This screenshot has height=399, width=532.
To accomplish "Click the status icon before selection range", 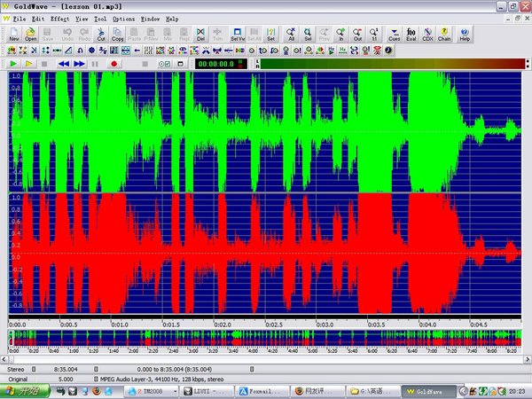I will pyautogui.click(x=97, y=369).
